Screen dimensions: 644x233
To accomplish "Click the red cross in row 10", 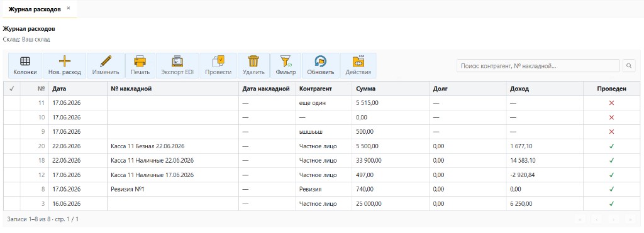I will pyautogui.click(x=611, y=117).
